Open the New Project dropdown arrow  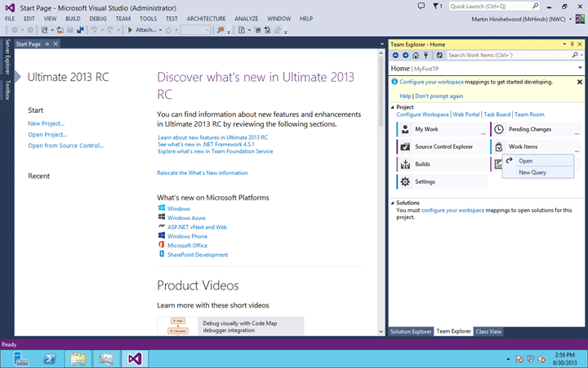[51, 30]
